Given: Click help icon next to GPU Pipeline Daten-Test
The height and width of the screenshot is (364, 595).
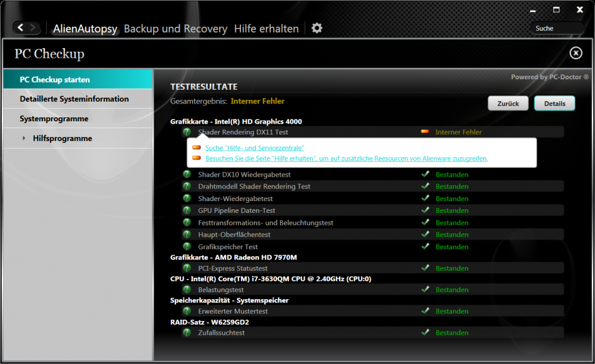Looking at the screenshot, I should click(x=187, y=211).
